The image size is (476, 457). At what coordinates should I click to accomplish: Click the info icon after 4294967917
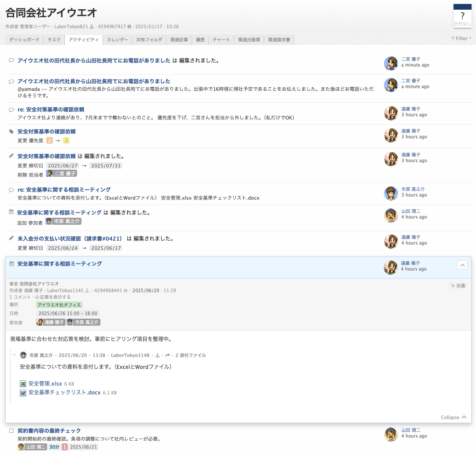(x=129, y=26)
